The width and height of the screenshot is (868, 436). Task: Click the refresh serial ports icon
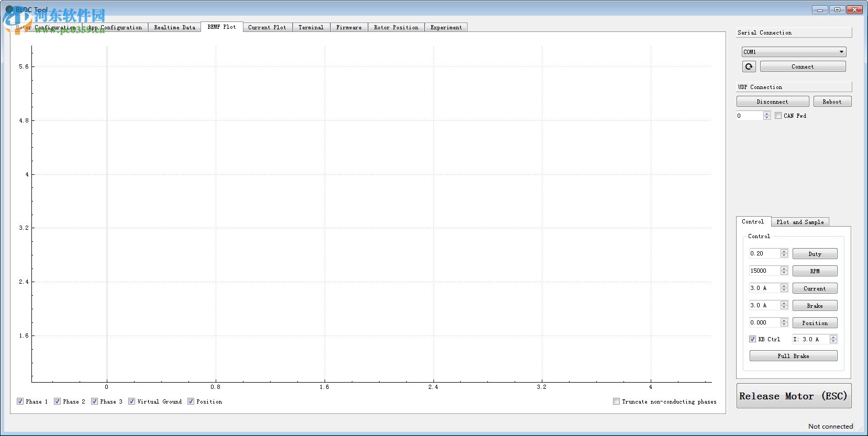tap(749, 66)
